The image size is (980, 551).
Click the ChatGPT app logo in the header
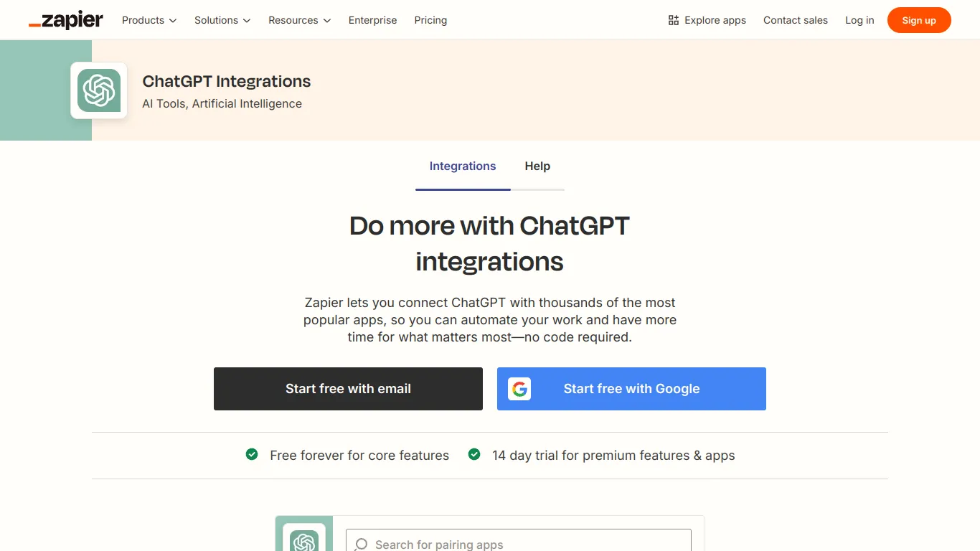(98, 90)
